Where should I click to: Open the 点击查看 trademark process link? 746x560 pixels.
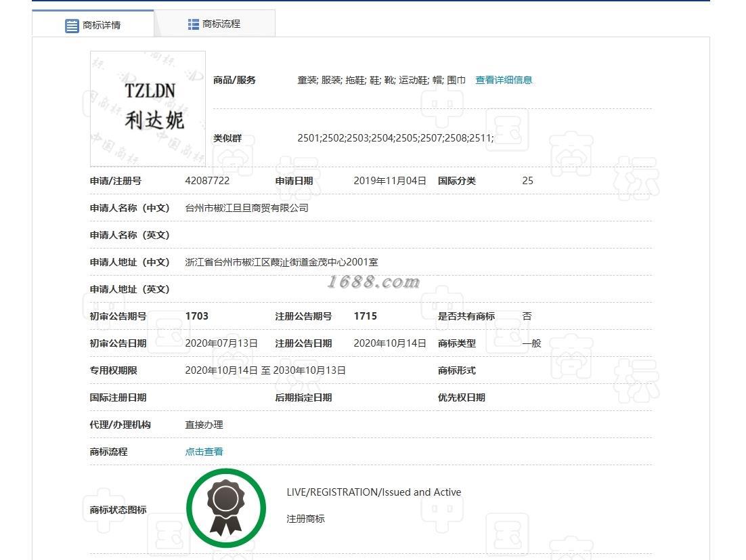point(204,452)
